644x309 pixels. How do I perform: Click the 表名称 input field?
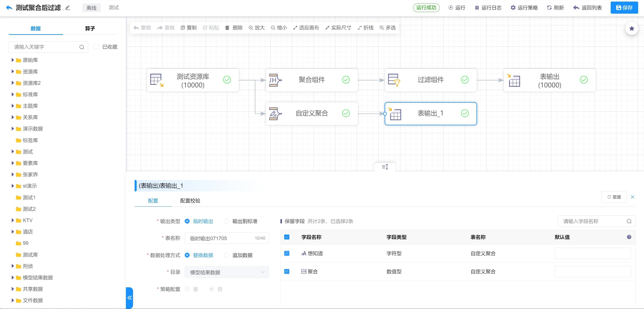point(227,238)
